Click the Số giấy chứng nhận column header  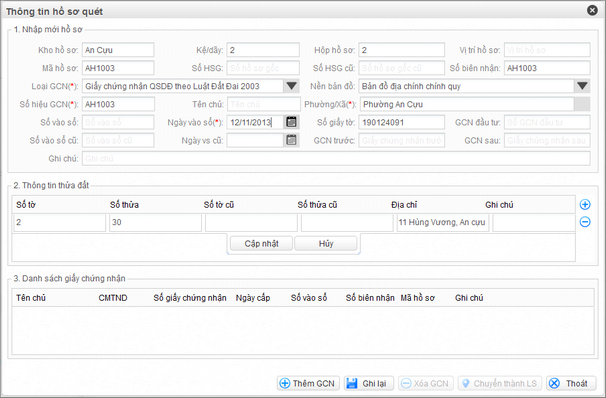click(x=190, y=298)
